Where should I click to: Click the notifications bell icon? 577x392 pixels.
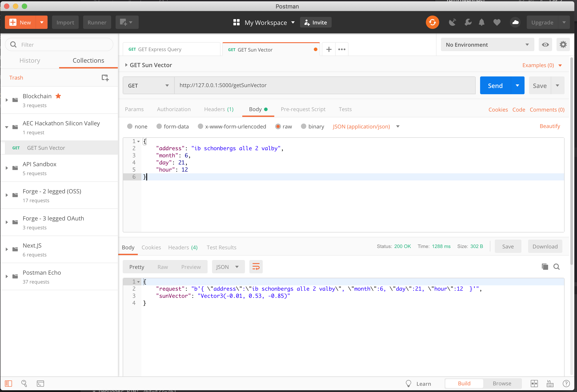(481, 22)
